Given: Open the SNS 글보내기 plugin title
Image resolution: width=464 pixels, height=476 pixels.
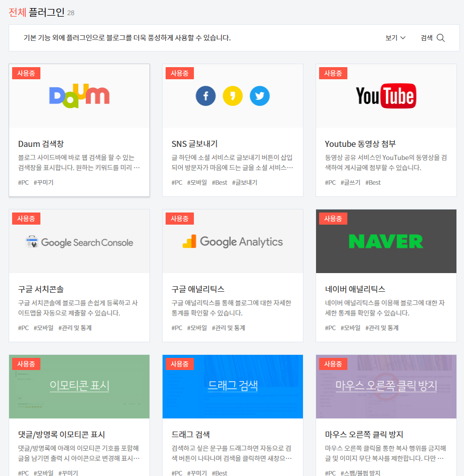Looking at the screenshot, I should 194,144.
